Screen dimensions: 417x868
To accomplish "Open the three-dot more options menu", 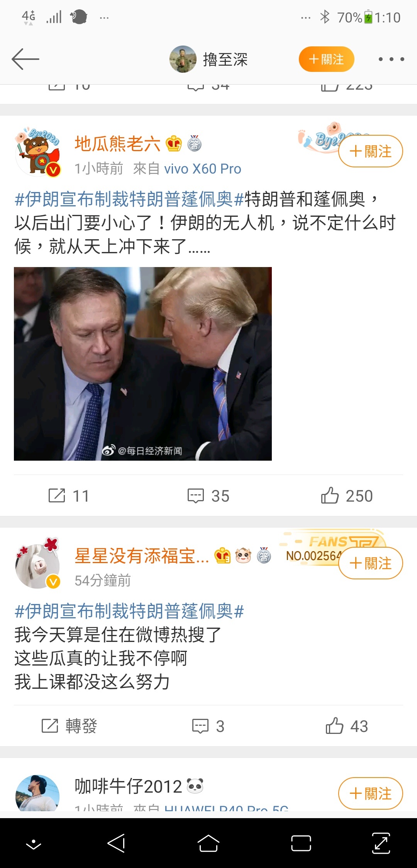I will point(391,59).
